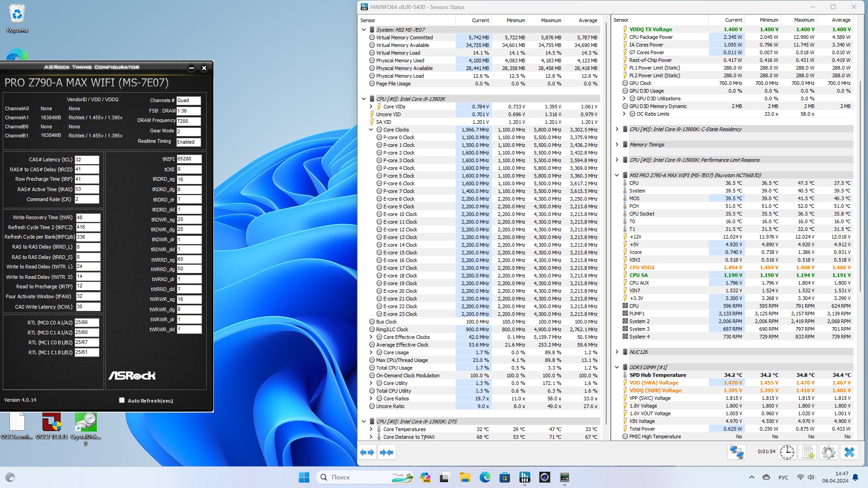Open HWiNFO sensor settings gear
The width and height of the screenshot is (868, 488).
828,452
